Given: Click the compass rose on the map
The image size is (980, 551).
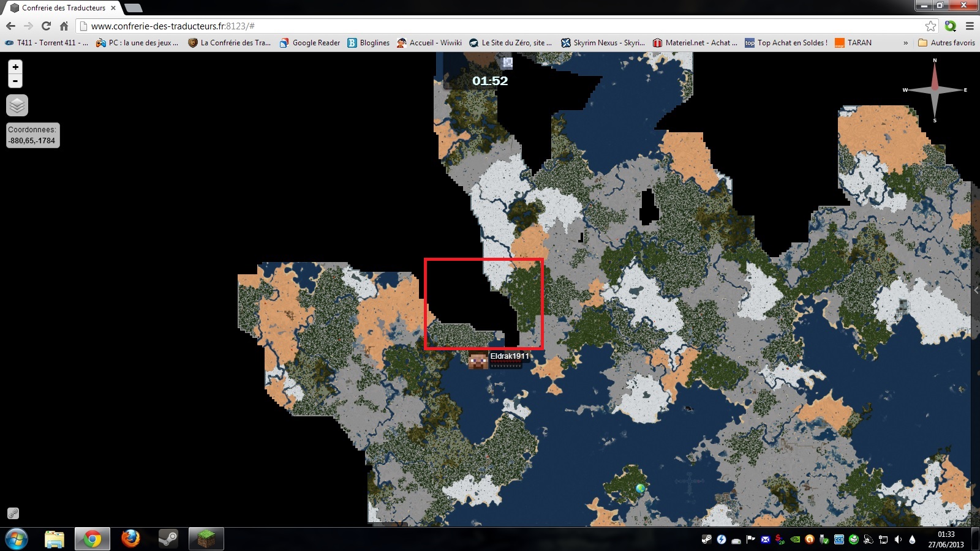Looking at the screenshot, I should click(935, 90).
